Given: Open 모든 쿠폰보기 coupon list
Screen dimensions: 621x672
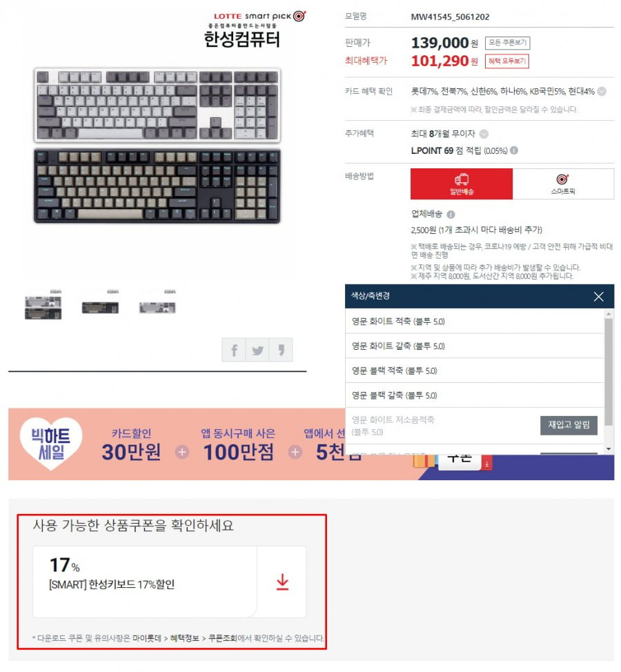Looking at the screenshot, I should [x=507, y=43].
